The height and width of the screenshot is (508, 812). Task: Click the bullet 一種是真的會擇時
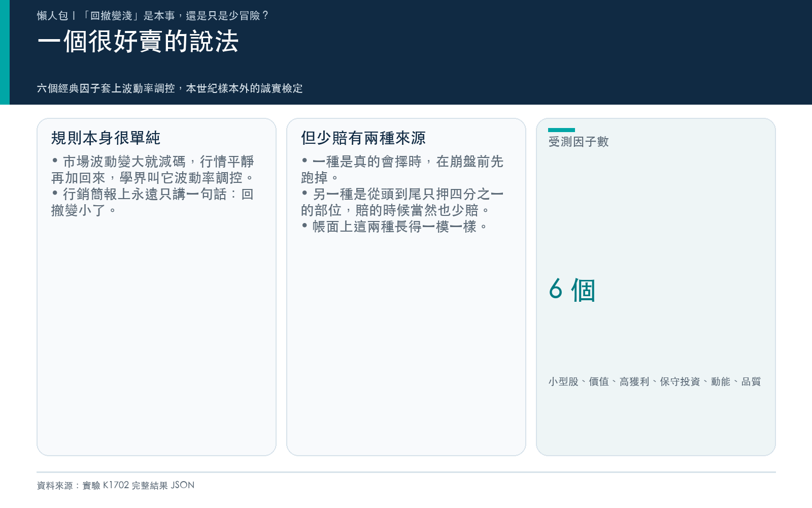[x=402, y=170]
